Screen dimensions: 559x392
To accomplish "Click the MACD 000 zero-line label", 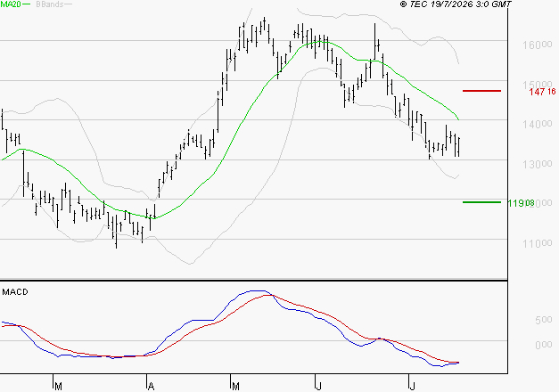I will [x=544, y=345].
